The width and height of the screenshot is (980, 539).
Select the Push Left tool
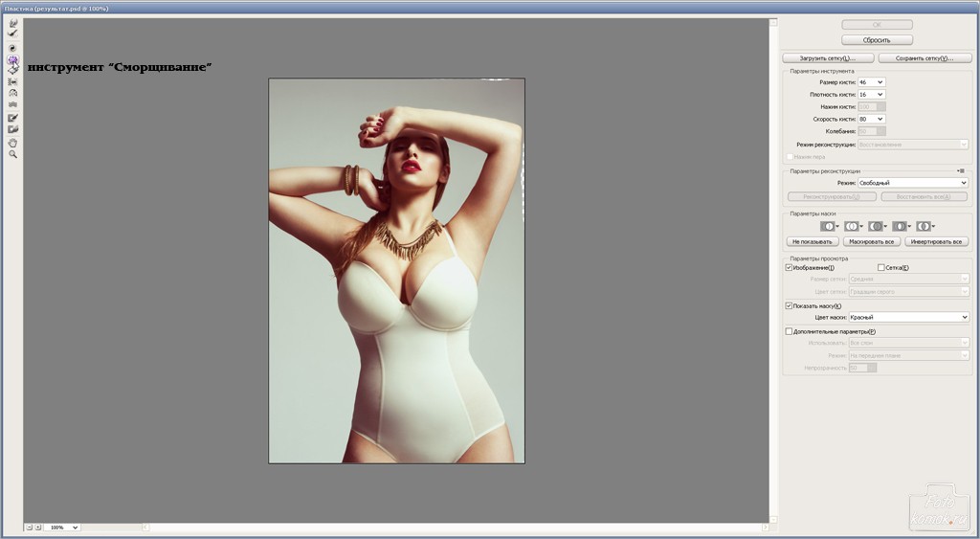pyautogui.click(x=12, y=81)
